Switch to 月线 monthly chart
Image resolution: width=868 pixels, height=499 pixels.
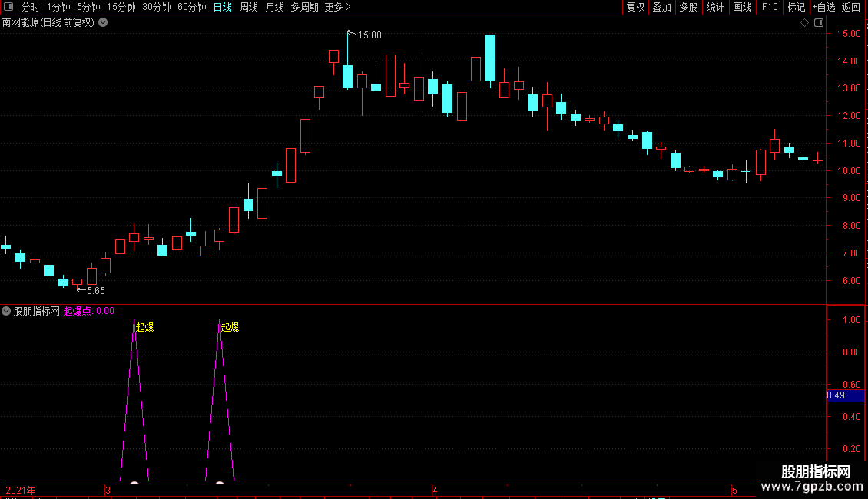(274, 7)
